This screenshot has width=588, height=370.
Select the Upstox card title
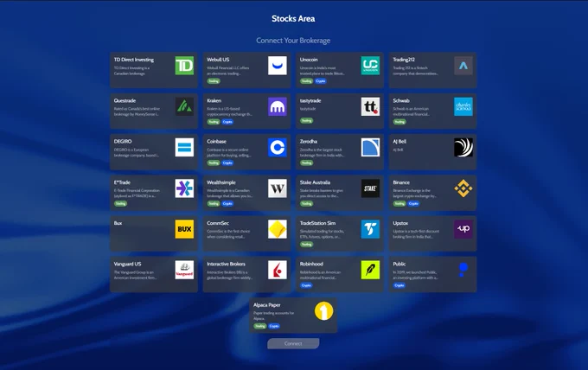click(400, 223)
